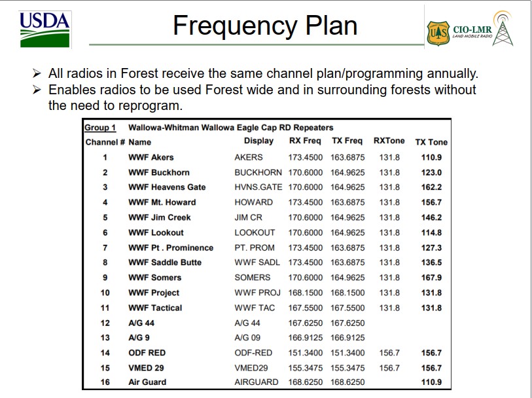Select the 'WWF Saddle Butte' channel name
The width and height of the screenshot is (532, 398).
[x=165, y=262]
